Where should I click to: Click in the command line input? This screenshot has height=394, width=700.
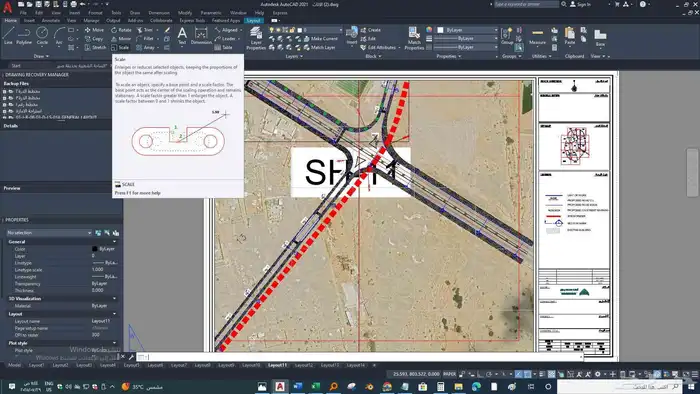coord(359,357)
